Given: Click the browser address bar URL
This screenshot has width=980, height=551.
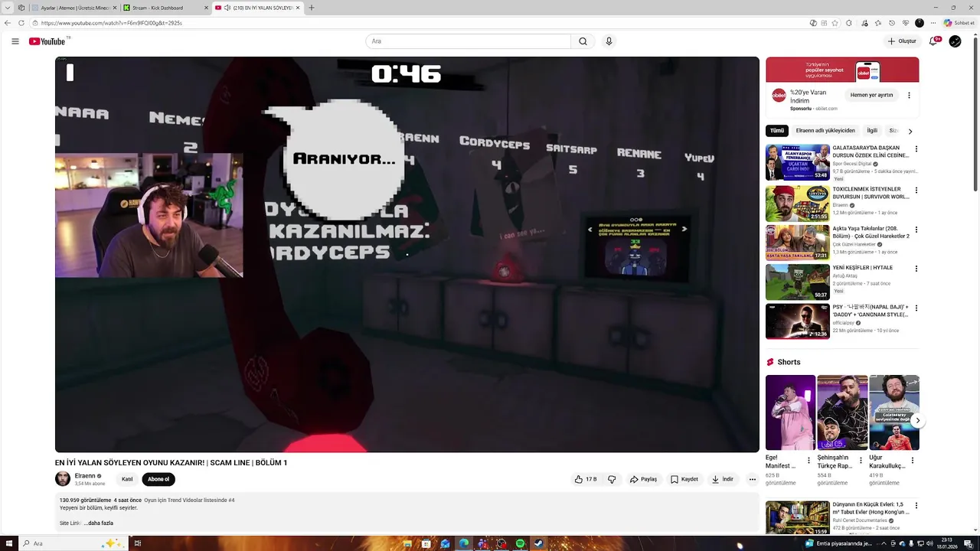Looking at the screenshot, I should click(x=112, y=23).
